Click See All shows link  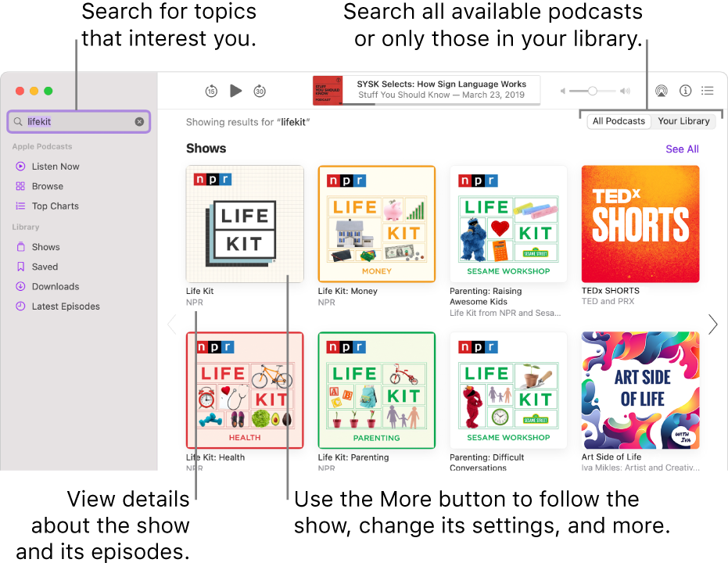pyautogui.click(x=682, y=149)
